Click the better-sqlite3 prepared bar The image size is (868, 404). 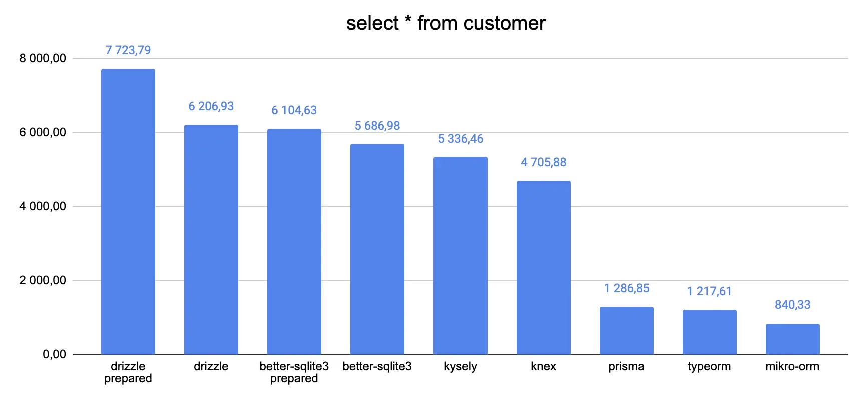294,241
